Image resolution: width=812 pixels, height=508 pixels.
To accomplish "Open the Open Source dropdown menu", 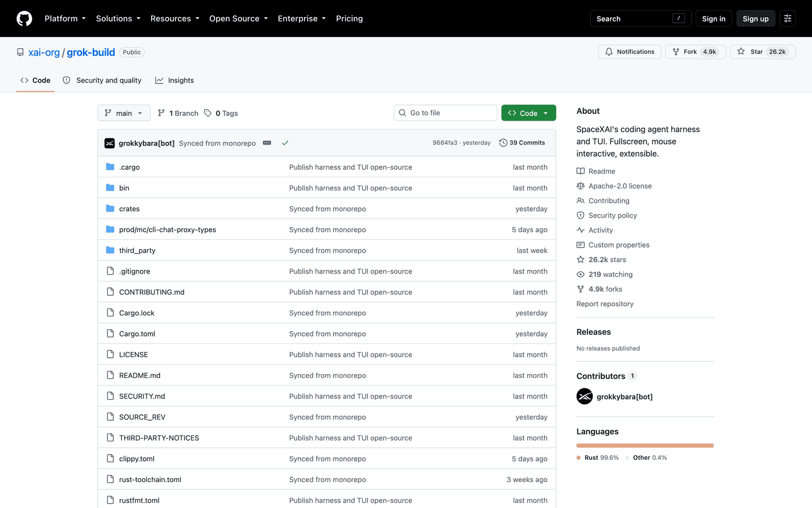I will [238, 19].
